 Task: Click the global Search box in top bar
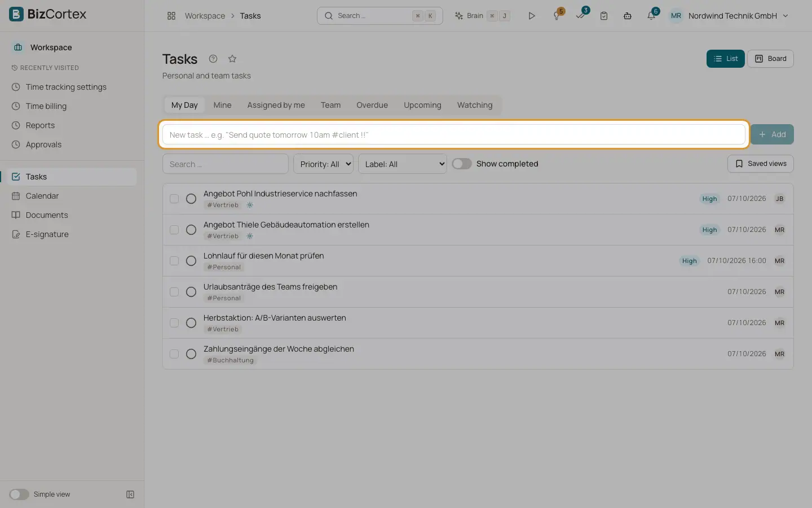point(380,16)
